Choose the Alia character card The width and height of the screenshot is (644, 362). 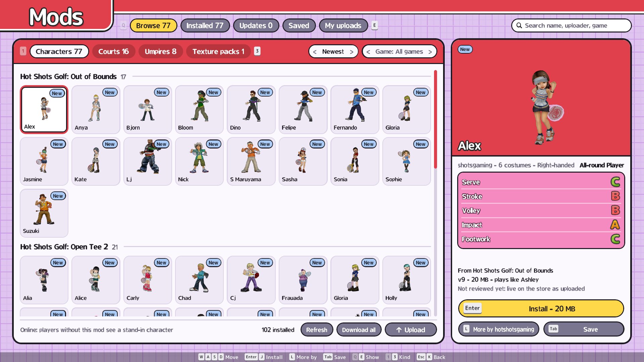[x=44, y=280]
